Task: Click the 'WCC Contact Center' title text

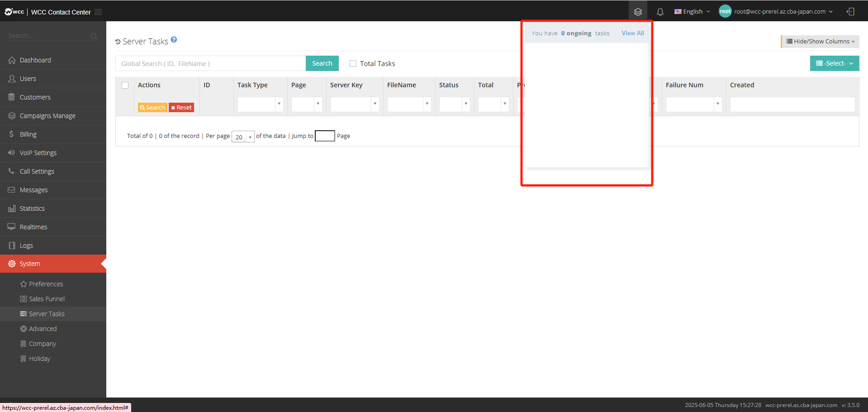Action: pyautogui.click(x=61, y=12)
